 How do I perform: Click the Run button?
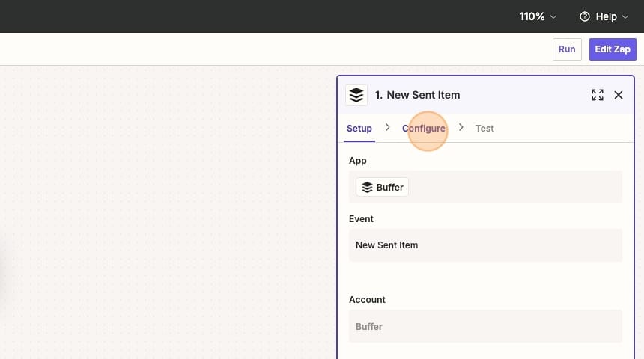coord(567,49)
